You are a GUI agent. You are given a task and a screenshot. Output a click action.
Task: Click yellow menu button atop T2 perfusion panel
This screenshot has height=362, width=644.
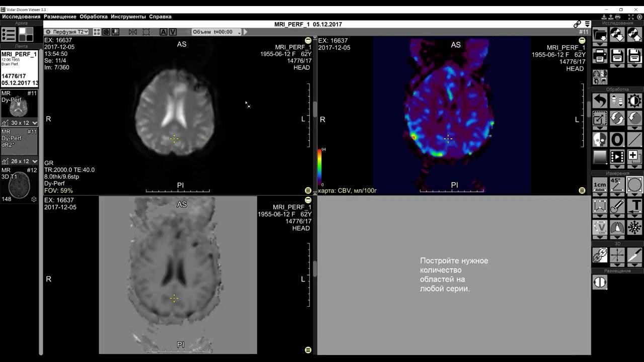pyautogui.click(x=308, y=40)
